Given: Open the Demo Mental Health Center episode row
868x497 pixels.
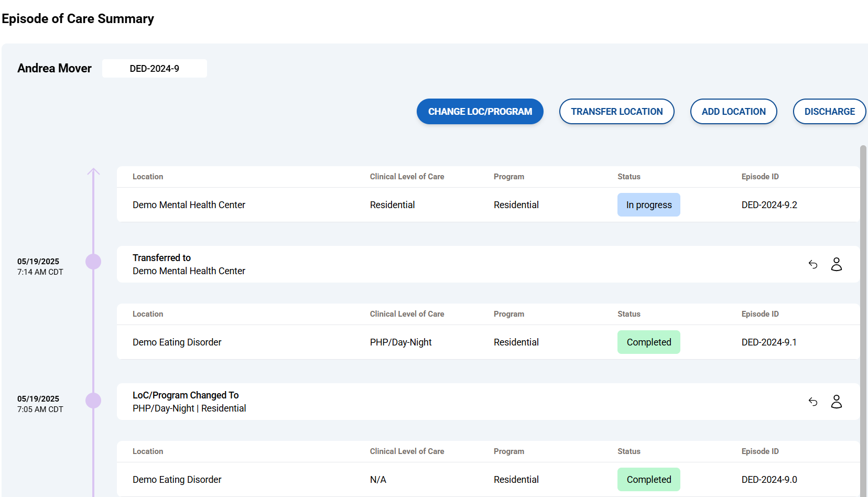Looking at the screenshot, I should 189,205.
